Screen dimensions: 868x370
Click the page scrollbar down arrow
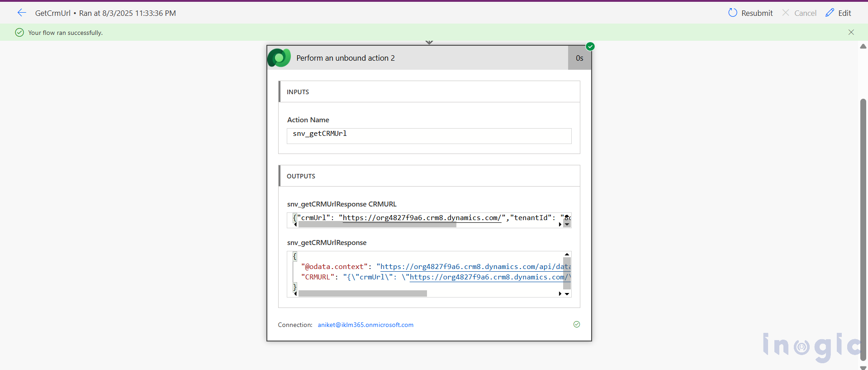[863, 367]
